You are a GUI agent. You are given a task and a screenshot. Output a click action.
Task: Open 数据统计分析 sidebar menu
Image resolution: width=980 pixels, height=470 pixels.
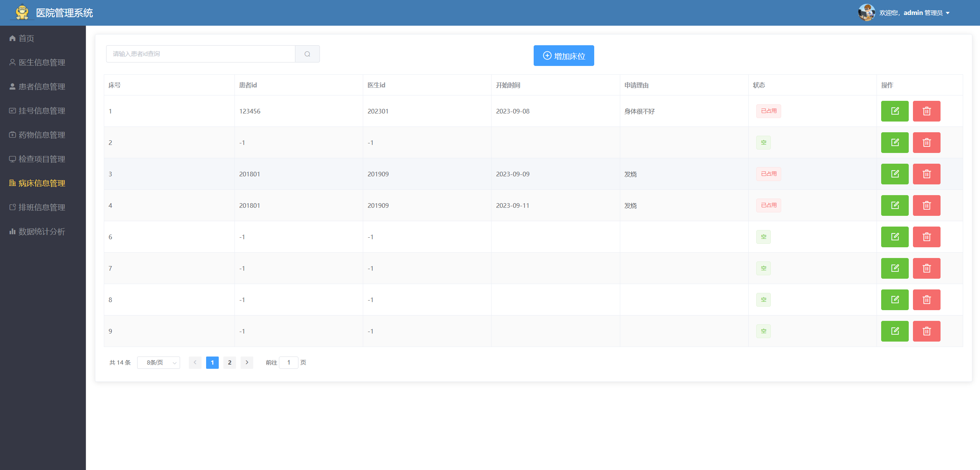click(x=42, y=232)
